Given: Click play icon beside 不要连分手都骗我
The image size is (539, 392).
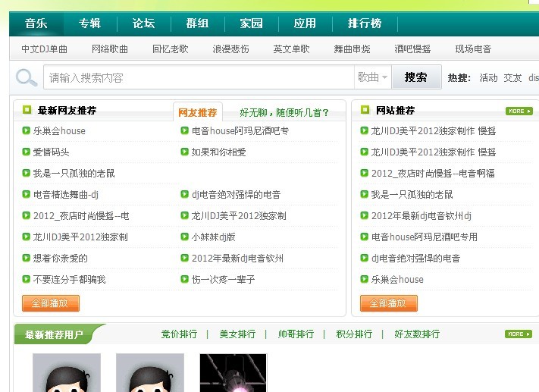Looking at the screenshot, I should [x=26, y=279].
